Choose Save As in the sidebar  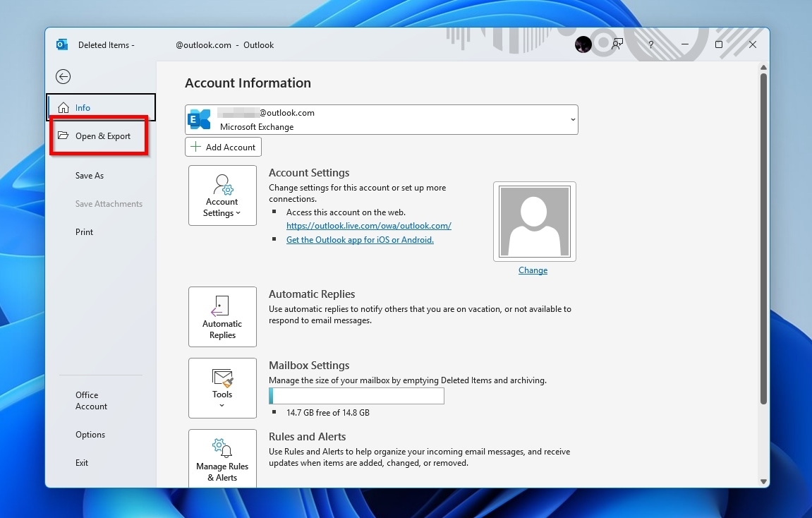90,176
